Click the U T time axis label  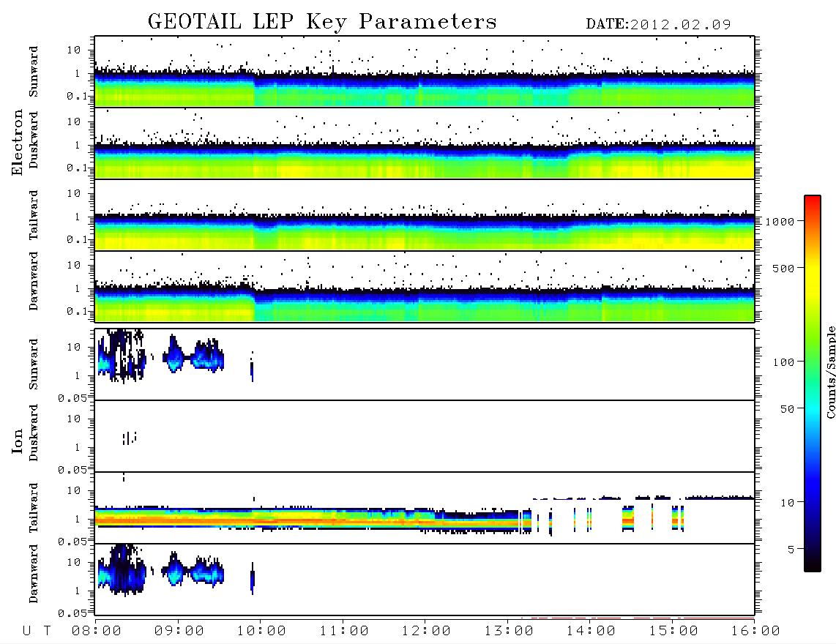point(37,631)
